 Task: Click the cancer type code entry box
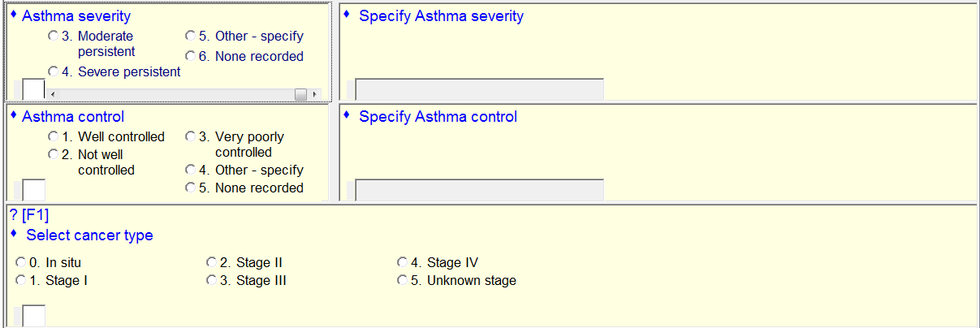pos(33,316)
